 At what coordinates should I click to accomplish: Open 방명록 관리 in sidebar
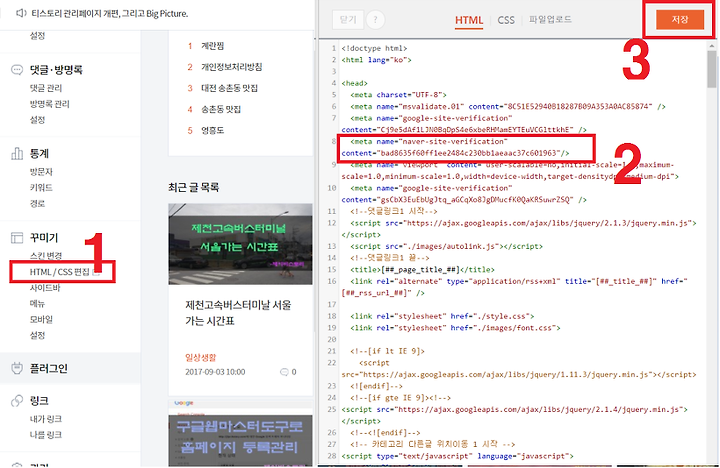coord(50,104)
